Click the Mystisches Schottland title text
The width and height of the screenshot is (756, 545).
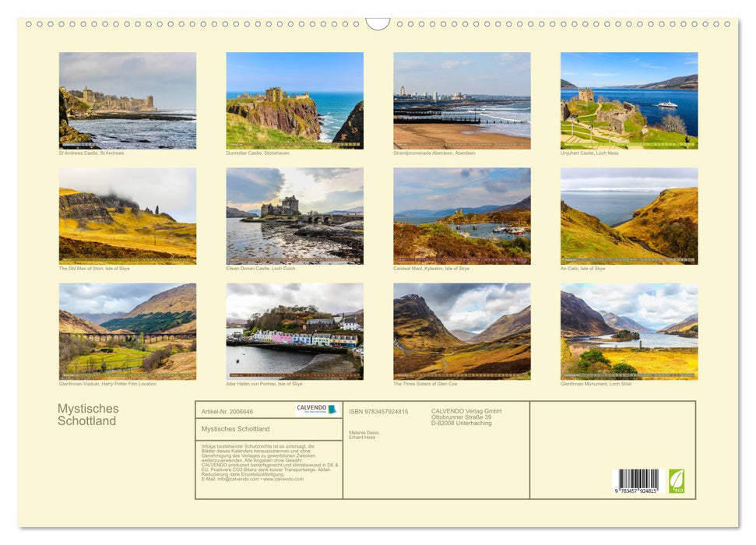(87, 413)
